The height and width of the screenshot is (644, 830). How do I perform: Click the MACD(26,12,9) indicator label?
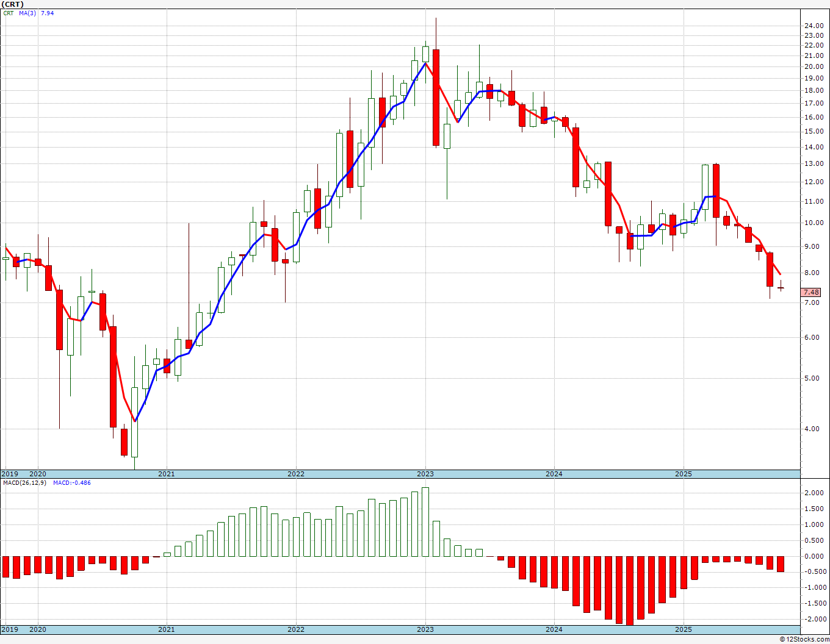[x=24, y=482]
